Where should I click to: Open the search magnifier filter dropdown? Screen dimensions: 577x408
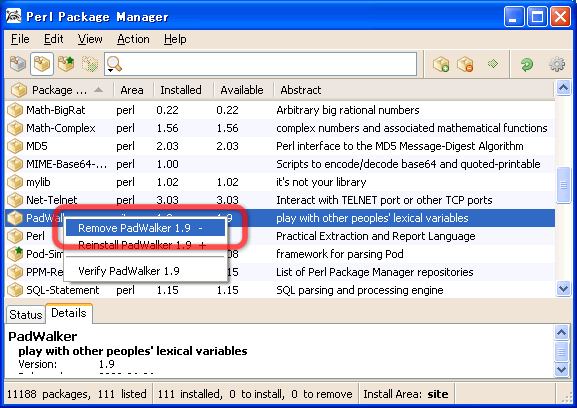(114, 64)
